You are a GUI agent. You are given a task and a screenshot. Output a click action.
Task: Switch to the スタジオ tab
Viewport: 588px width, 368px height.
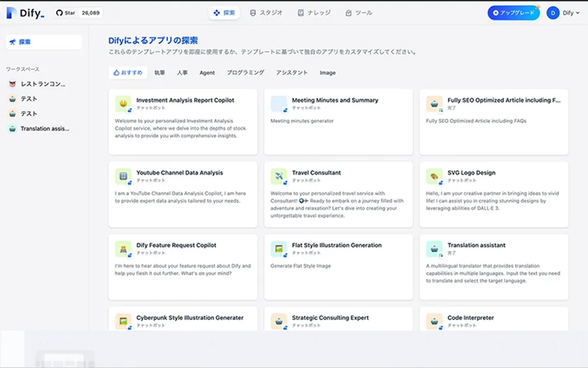point(266,12)
